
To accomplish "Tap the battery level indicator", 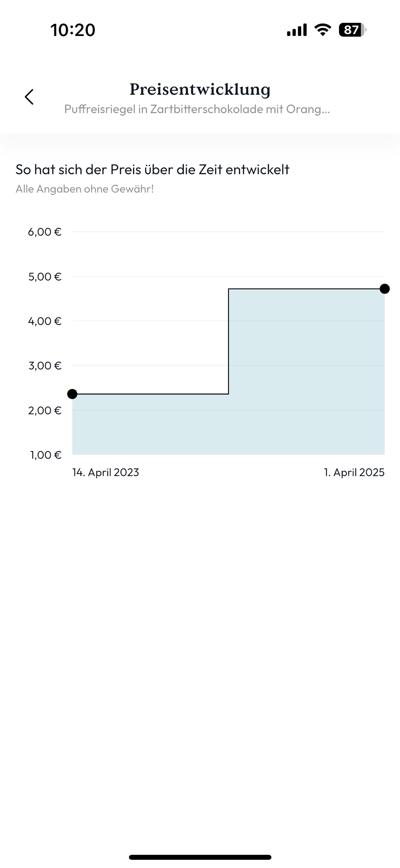I will 352,30.
